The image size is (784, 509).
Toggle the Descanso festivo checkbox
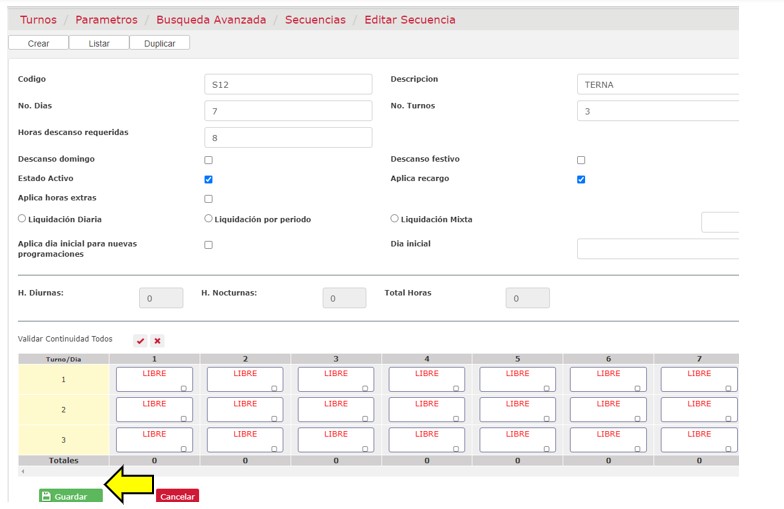click(581, 160)
